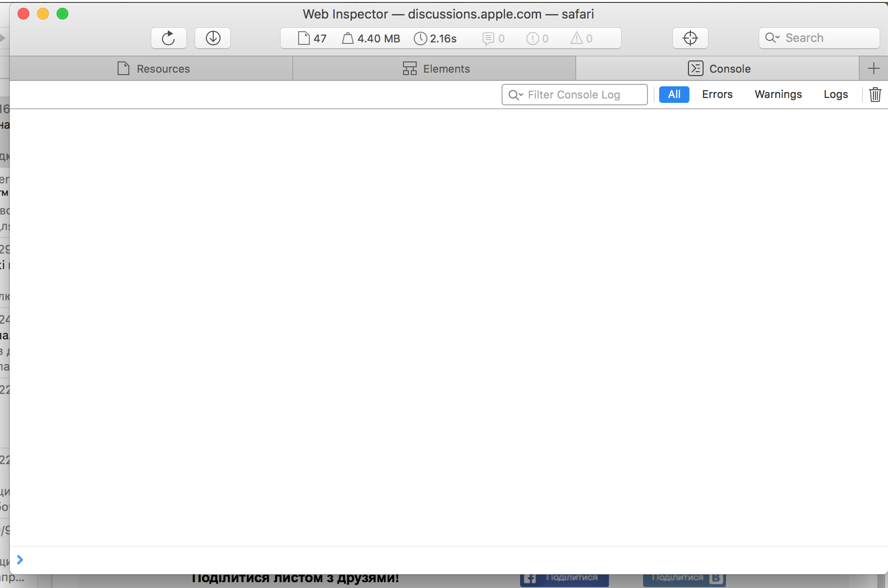Filter console to Warnings only
888x588 pixels.
pyautogui.click(x=778, y=95)
